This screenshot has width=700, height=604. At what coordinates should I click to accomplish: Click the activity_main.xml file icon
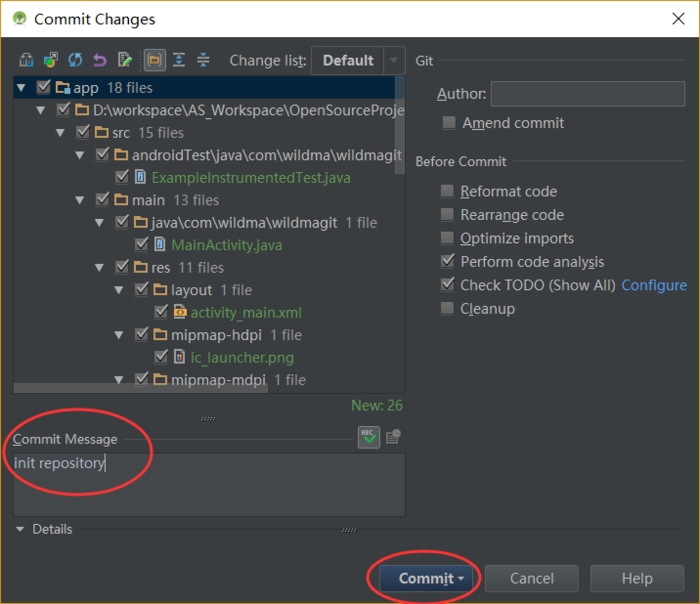180,312
